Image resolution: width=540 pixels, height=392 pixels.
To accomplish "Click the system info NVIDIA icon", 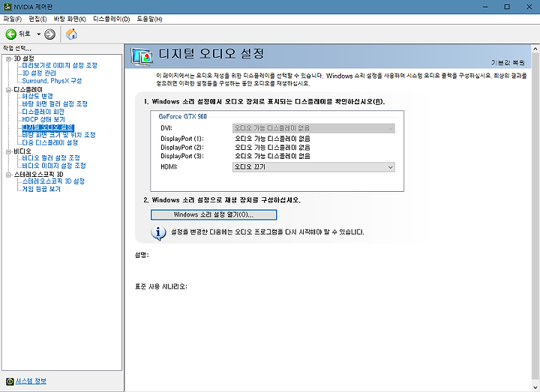I will [10, 382].
